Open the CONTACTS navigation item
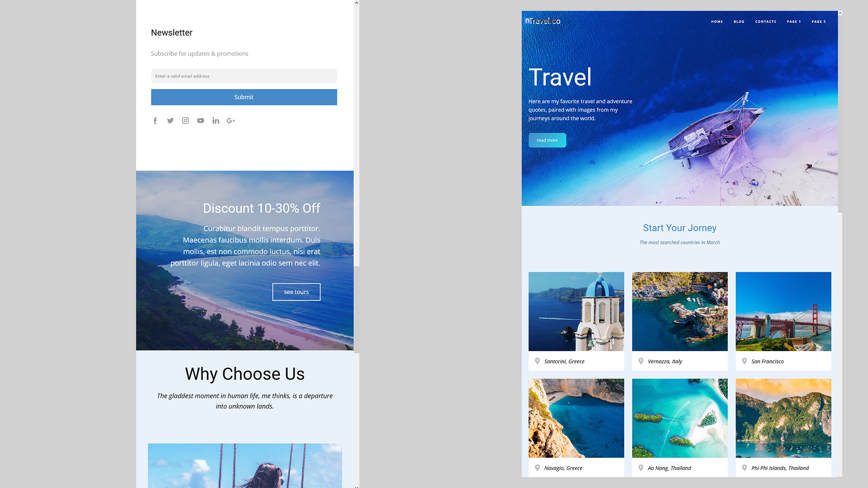The image size is (868, 488). point(765,22)
